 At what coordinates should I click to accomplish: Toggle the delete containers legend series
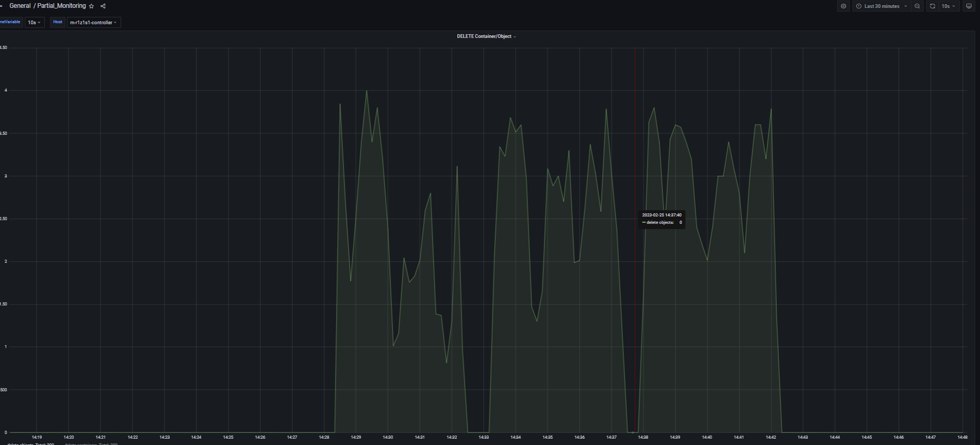[x=91, y=444]
